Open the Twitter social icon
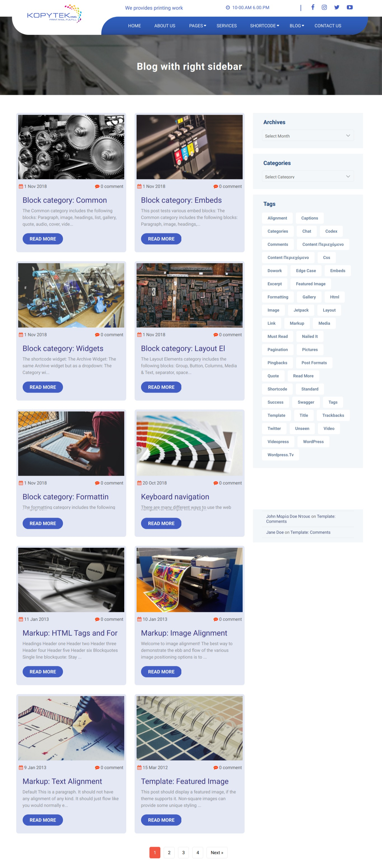This screenshot has width=382, height=868. [336, 7]
